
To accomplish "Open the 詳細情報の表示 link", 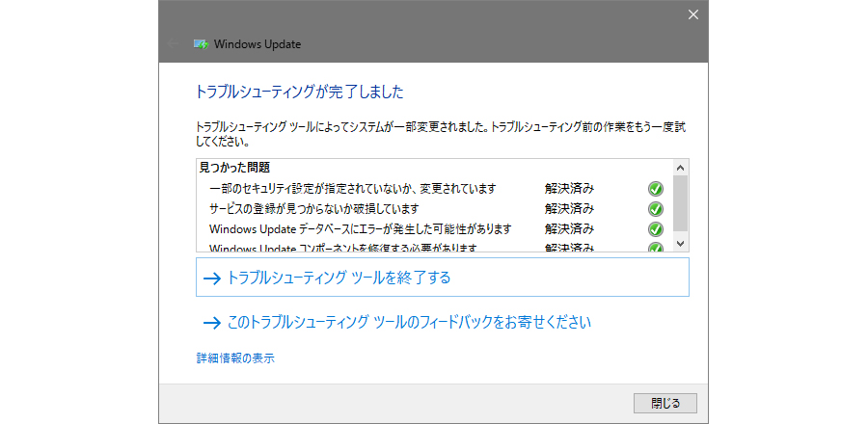I will (235, 358).
